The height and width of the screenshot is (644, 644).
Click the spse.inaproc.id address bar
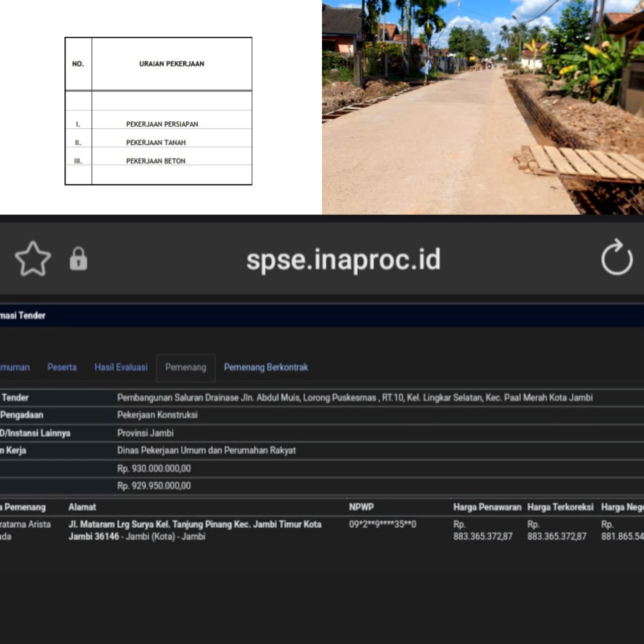pyautogui.click(x=343, y=260)
